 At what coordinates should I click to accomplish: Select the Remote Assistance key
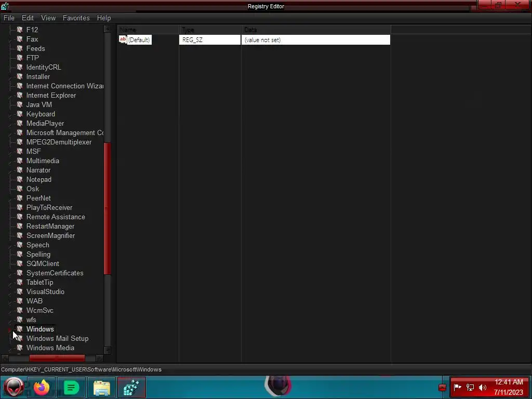56,217
